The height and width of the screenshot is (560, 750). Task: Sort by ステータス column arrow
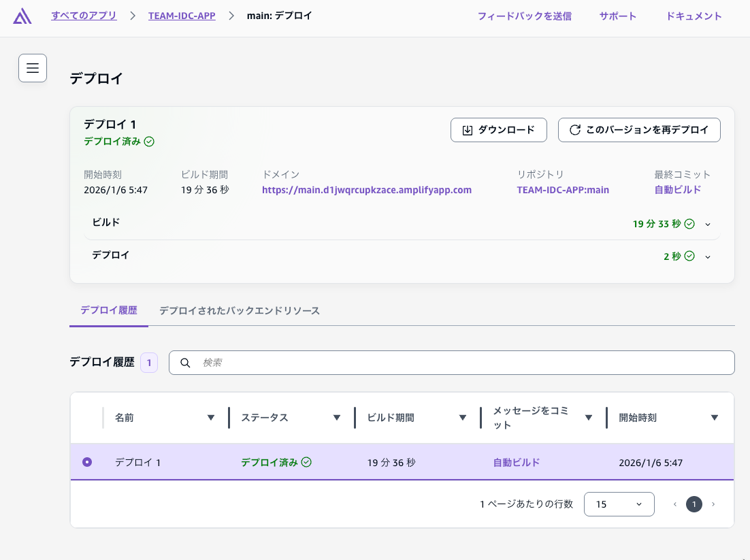tap(337, 418)
